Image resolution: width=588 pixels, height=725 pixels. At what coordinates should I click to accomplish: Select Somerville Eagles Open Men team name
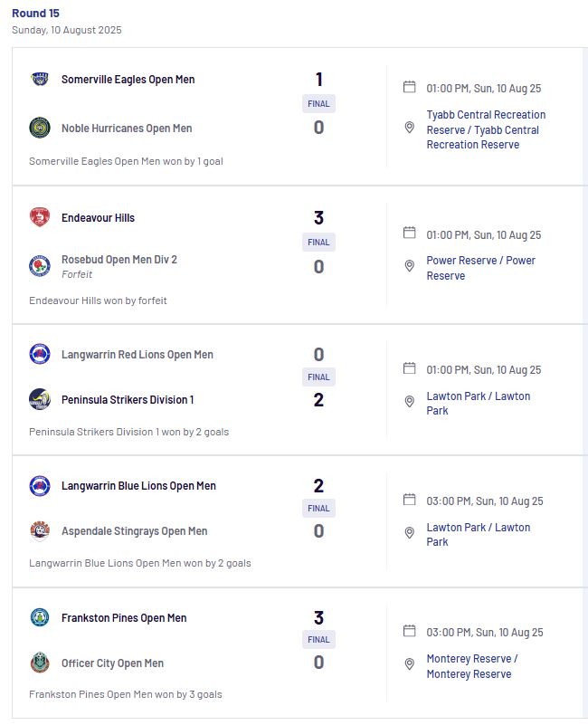click(x=128, y=80)
